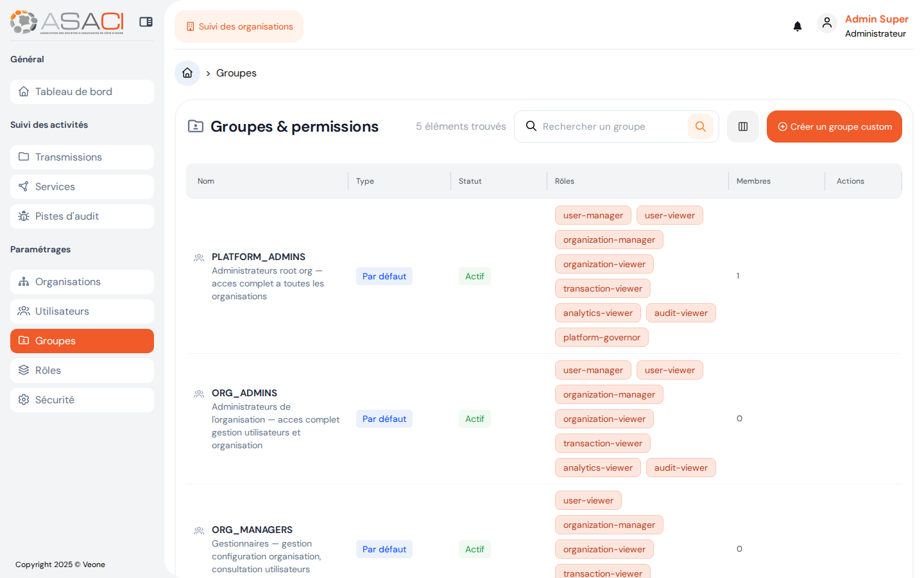Click the Rôles stacked layers icon
The height and width of the screenshot is (578, 924).
coord(24,370)
